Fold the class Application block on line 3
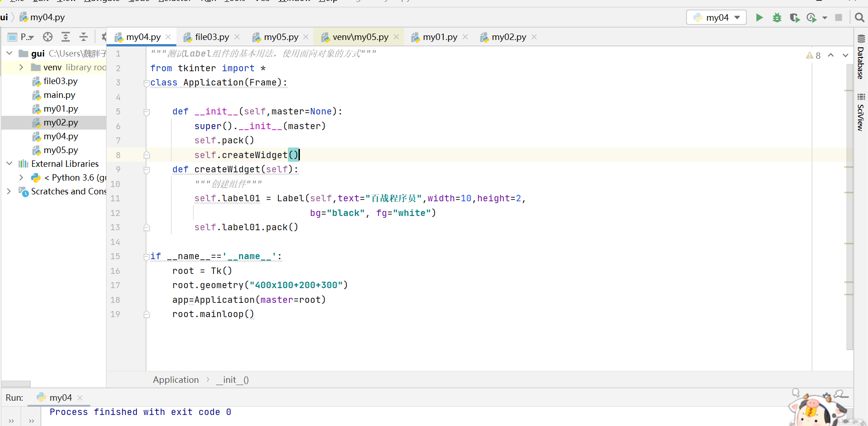This screenshot has width=868, height=426. click(147, 83)
